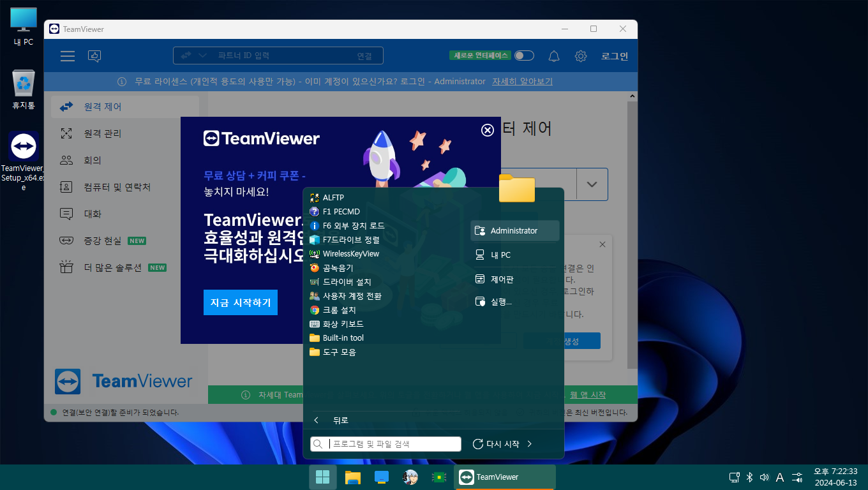This screenshot has height=490, width=868.
Task: Close the small account notice card
Action: [x=602, y=244]
